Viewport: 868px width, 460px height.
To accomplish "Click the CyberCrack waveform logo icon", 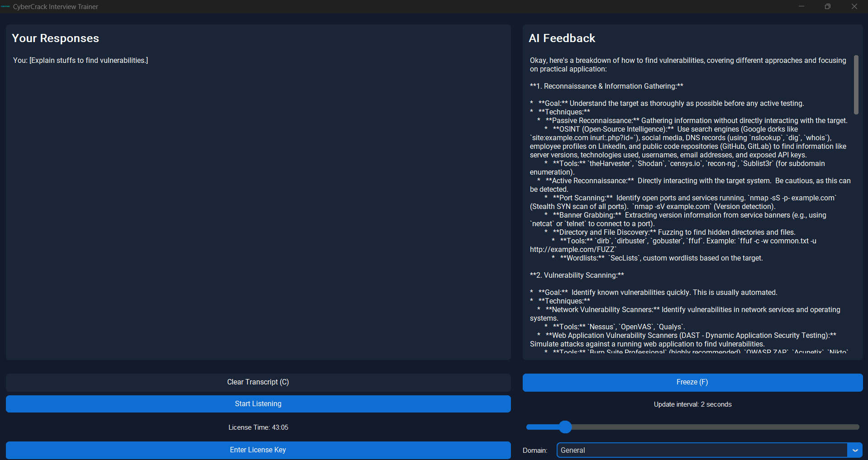I will (x=5, y=6).
